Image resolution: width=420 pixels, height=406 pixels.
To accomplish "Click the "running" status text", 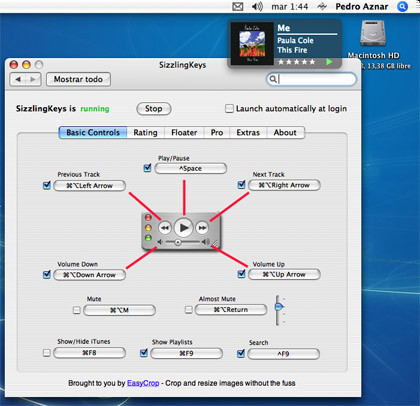I will [95, 109].
